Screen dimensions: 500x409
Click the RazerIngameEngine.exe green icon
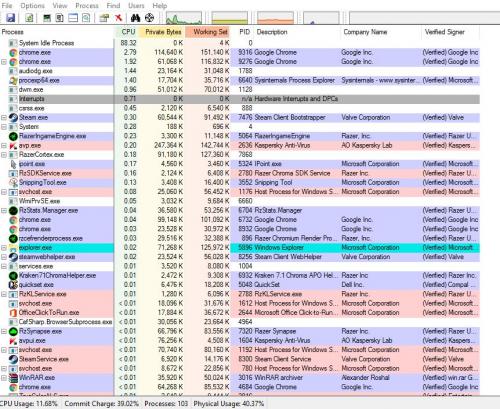[13, 136]
